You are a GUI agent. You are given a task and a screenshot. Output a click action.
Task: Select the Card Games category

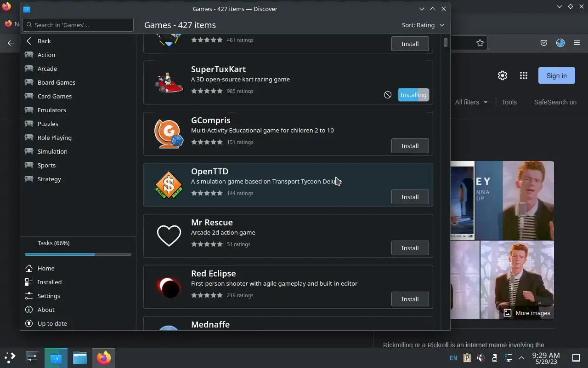[x=78, y=96]
